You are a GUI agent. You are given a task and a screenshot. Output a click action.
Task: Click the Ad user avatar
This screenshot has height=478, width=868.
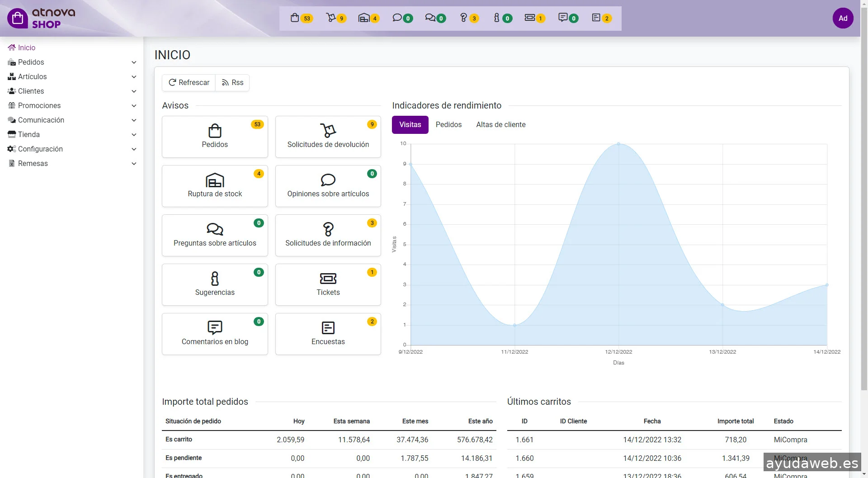tap(843, 18)
